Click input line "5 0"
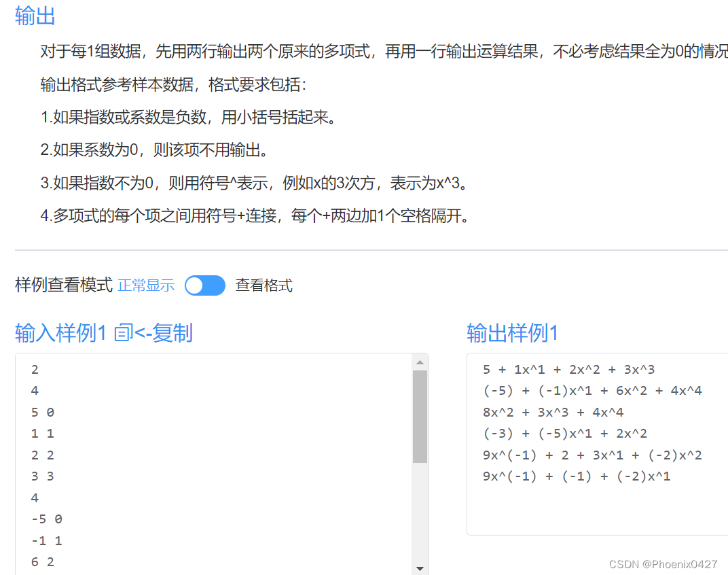The width and height of the screenshot is (728, 575). click(x=43, y=413)
